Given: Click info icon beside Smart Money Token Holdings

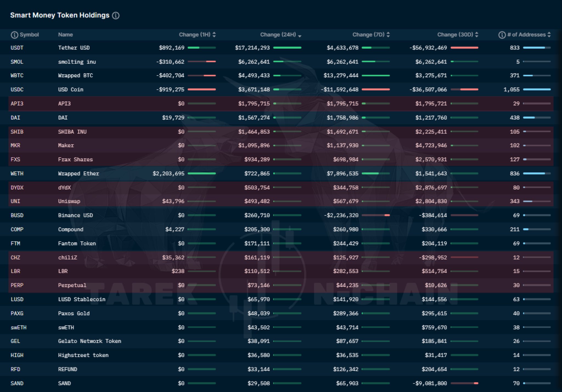Looking at the screenshot, I should (x=116, y=15).
